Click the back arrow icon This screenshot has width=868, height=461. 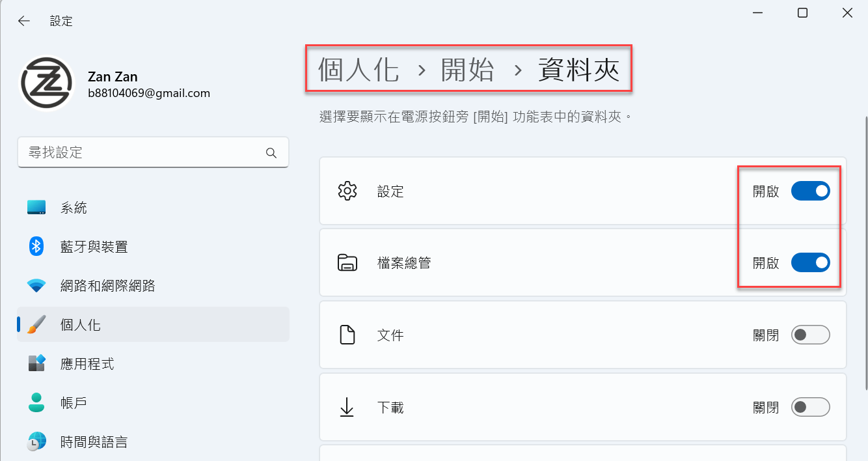pos(24,21)
